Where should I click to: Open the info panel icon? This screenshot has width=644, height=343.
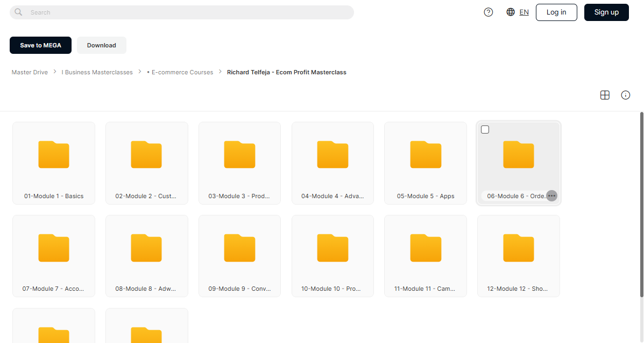pos(626,95)
